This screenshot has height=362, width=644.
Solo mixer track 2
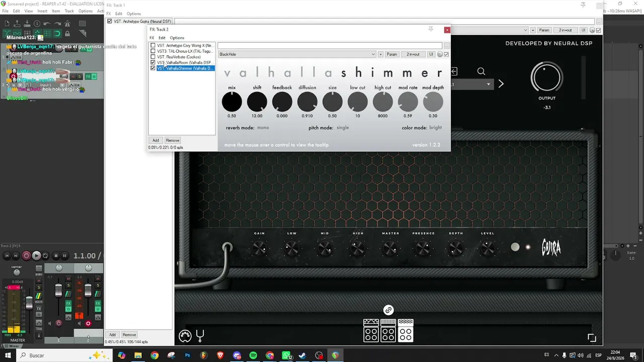(98, 286)
